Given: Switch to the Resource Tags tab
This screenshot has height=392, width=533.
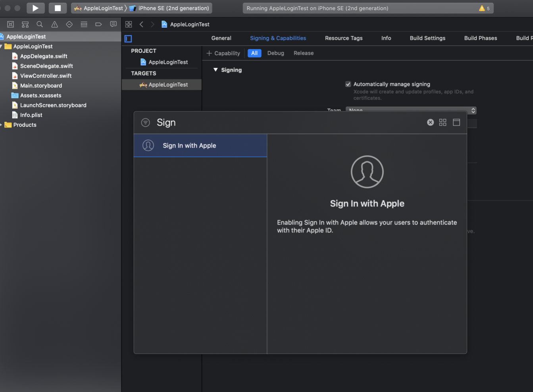Looking at the screenshot, I should coord(344,38).
